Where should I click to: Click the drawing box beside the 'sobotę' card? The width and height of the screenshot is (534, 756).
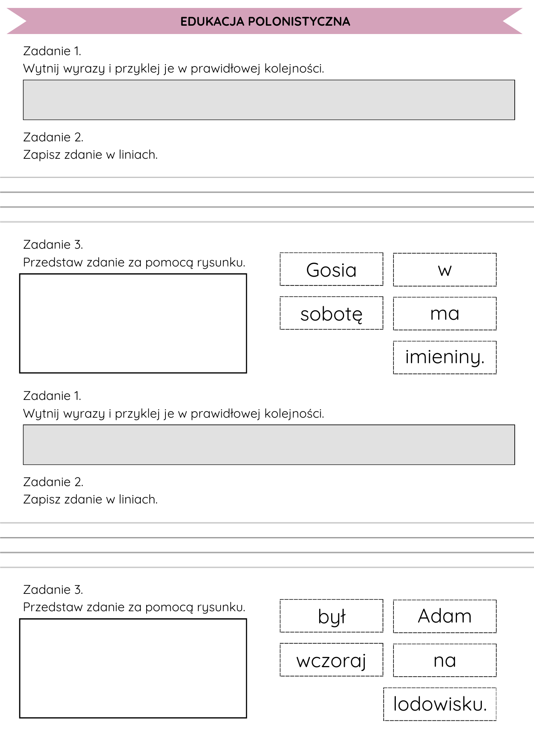pyautogui.click(x=133, y=324)
